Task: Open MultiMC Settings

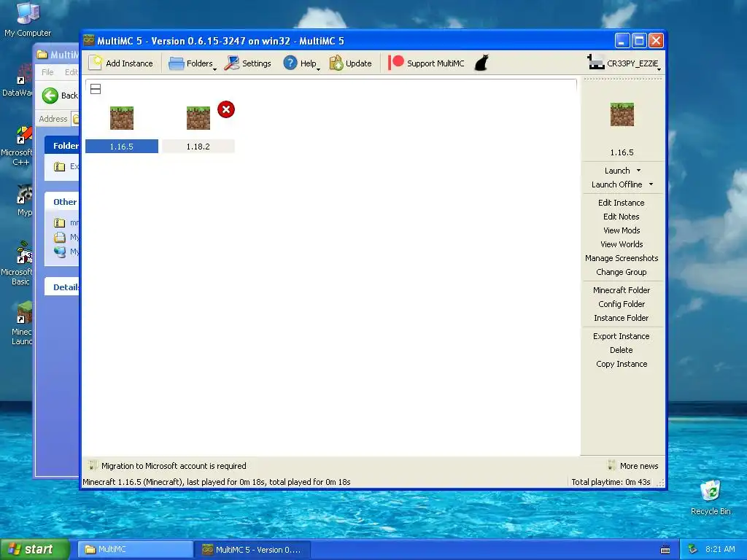Action: point(248,63)
